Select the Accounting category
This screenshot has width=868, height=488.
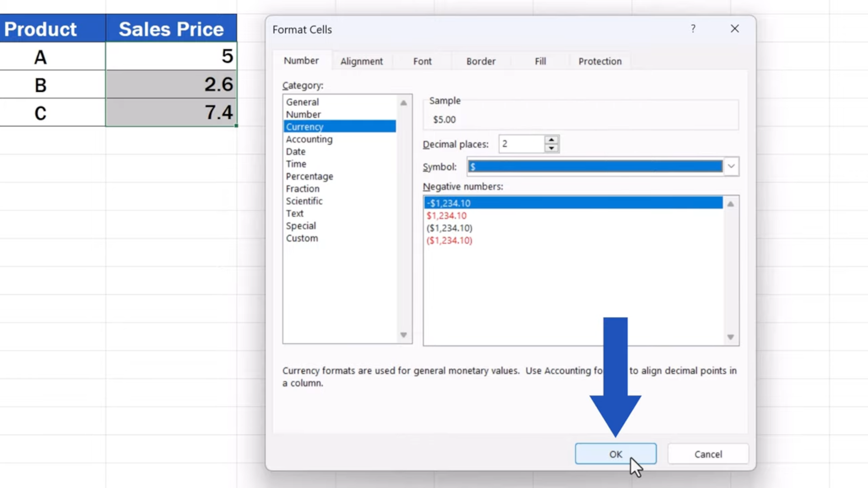[x=309, y=139]
